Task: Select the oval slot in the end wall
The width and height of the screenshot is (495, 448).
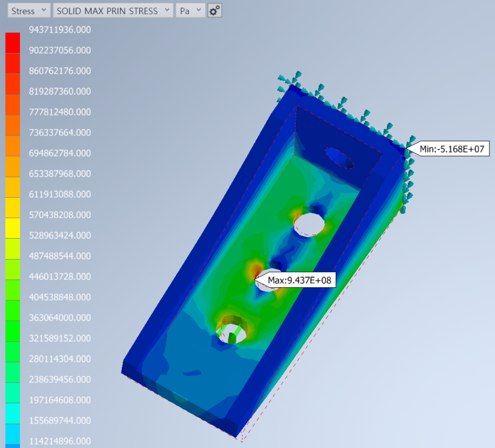Action: [339, 158]
